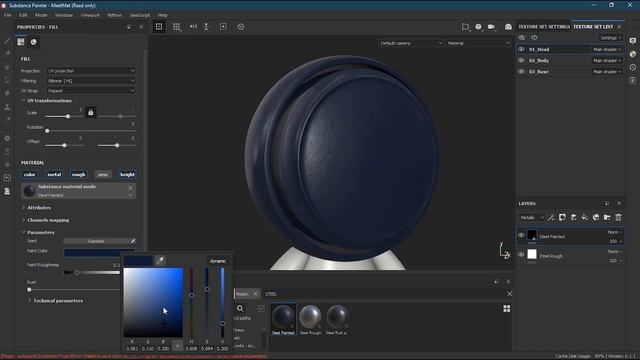Open the Filtering dropdown
This screenshot has width=640, height=360.
pos(91,81)
